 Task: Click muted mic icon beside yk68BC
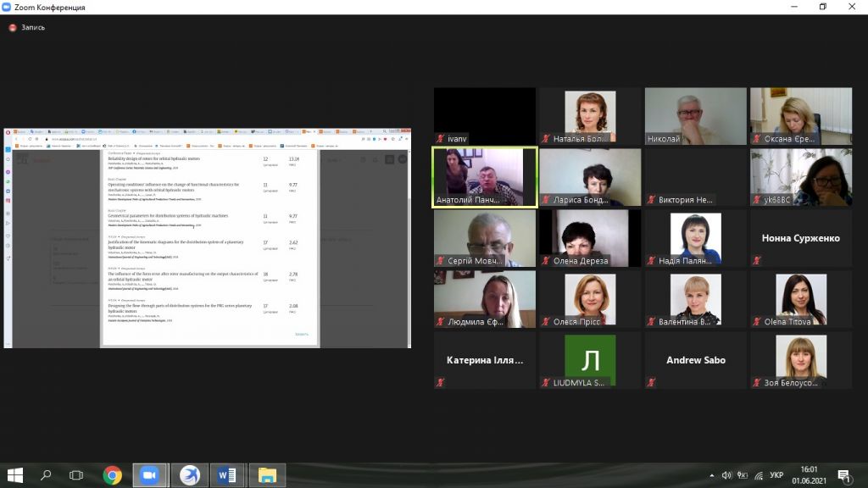[x=757, y=200]
